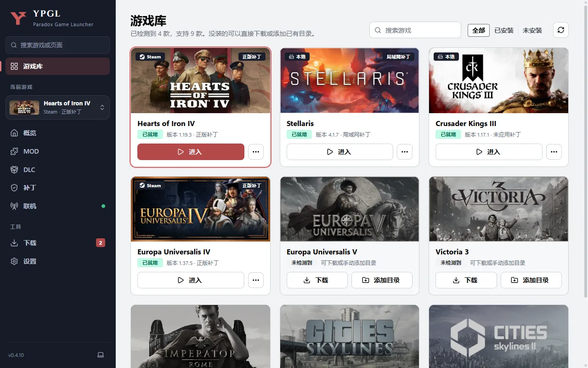The width and height of the screenshot is (588, 368).
Task: Click the 搜索游戏 search field
Action: tap(415, 30)
